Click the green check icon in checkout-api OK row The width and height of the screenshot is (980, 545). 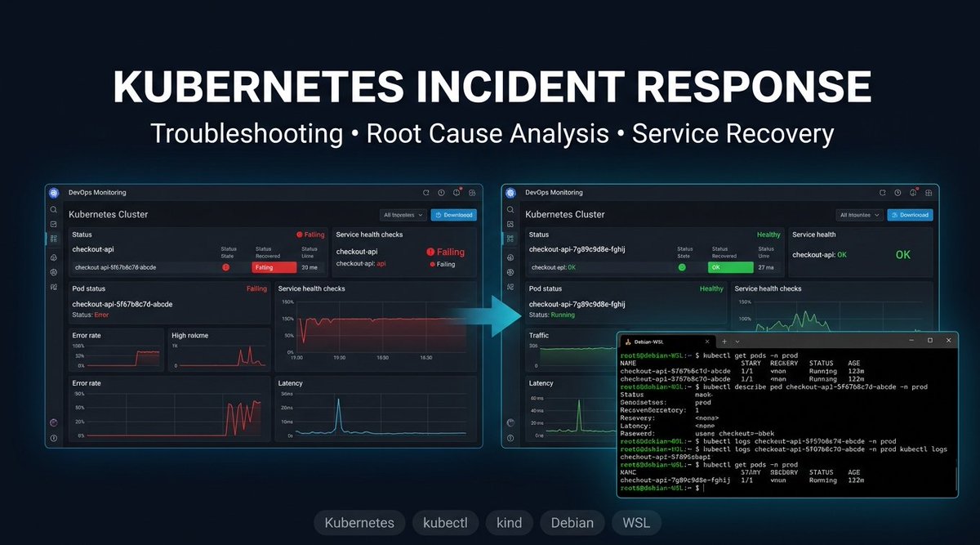[x=681, y=267]
